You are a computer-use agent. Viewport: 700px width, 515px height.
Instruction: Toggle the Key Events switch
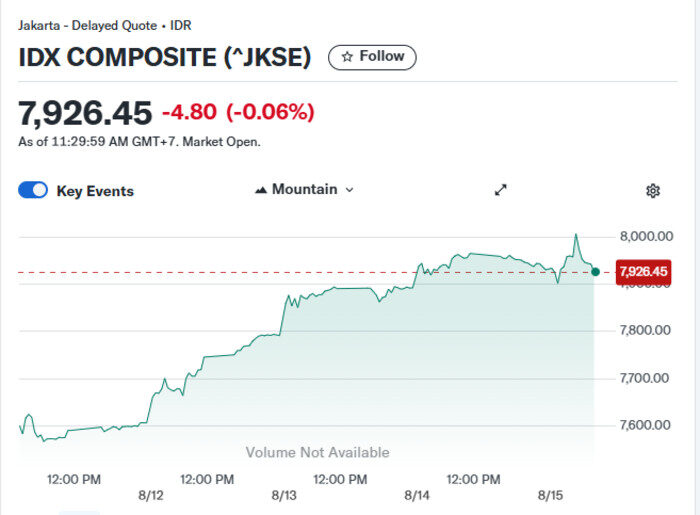(33, 191)
